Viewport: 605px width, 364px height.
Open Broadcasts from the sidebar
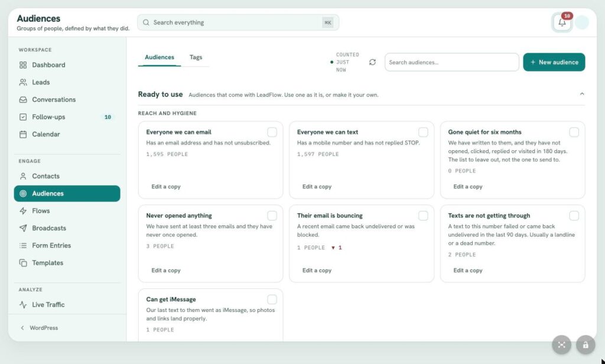(67, 228)
